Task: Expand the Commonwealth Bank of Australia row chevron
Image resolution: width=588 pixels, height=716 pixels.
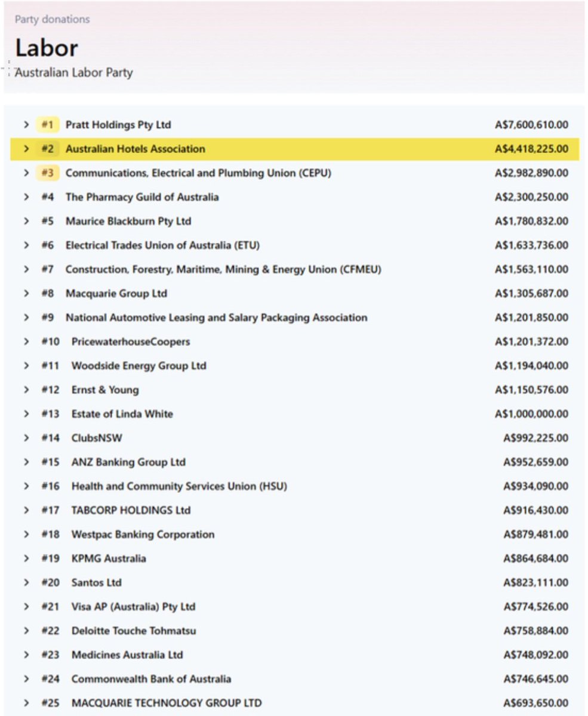Action: point(26,679)
